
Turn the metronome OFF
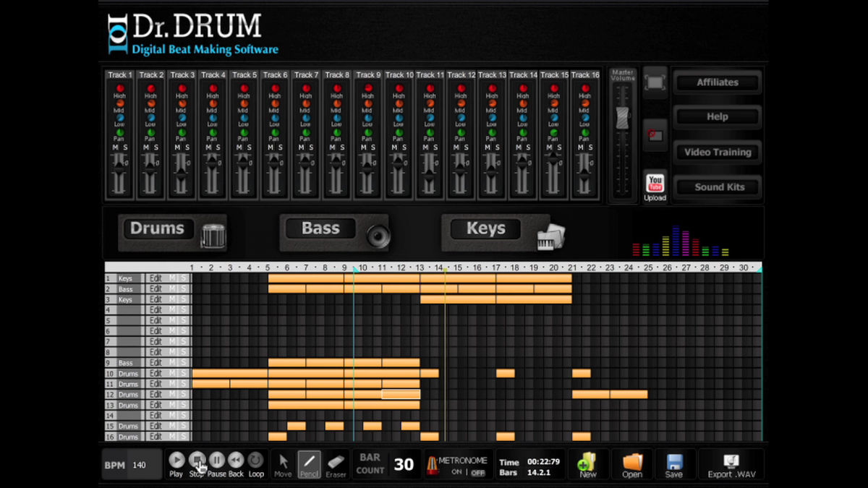pos(477,472)
